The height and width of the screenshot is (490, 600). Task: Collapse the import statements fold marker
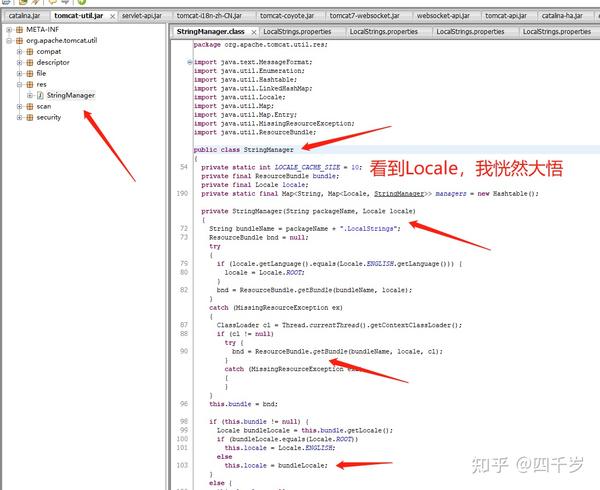pyautogui.click(x=190, y=62)
